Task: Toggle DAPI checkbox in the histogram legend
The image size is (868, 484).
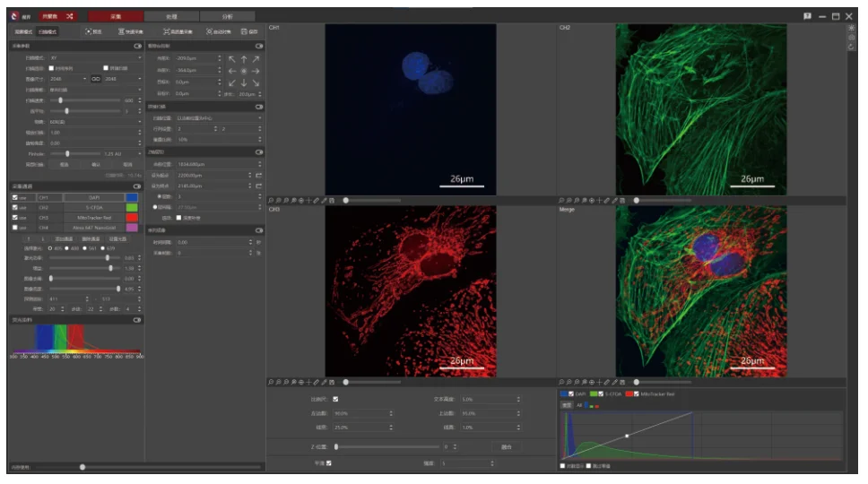Action: pos(570,393)
